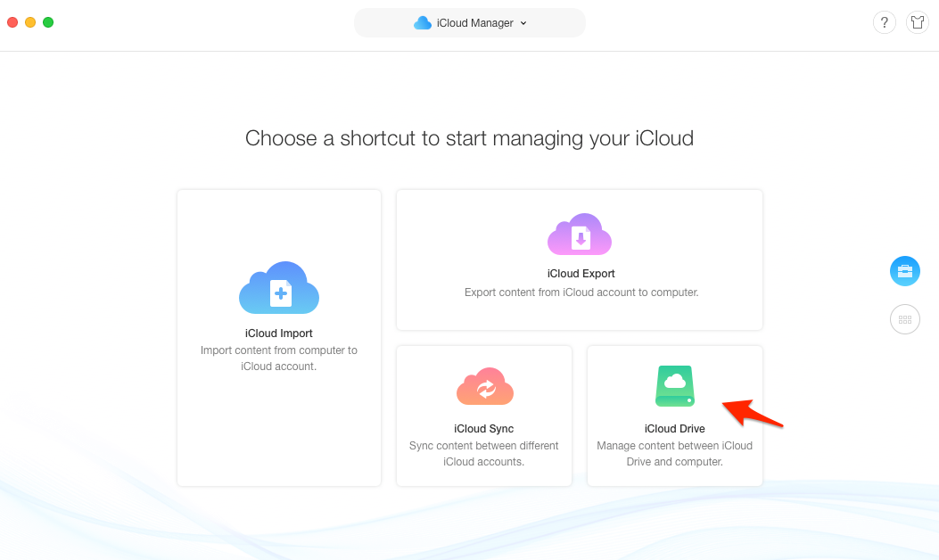Screen dimensions: 939x560
Task: Open the help question mark icon
Action: [884, 22]
